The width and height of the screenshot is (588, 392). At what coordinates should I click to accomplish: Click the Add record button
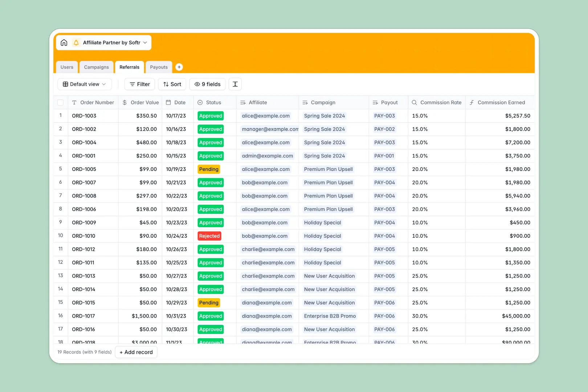(136, 352)
